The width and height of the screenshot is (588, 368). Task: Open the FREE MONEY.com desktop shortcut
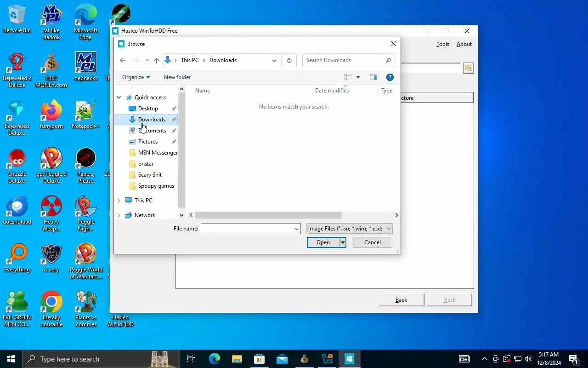tap(51, 70)
